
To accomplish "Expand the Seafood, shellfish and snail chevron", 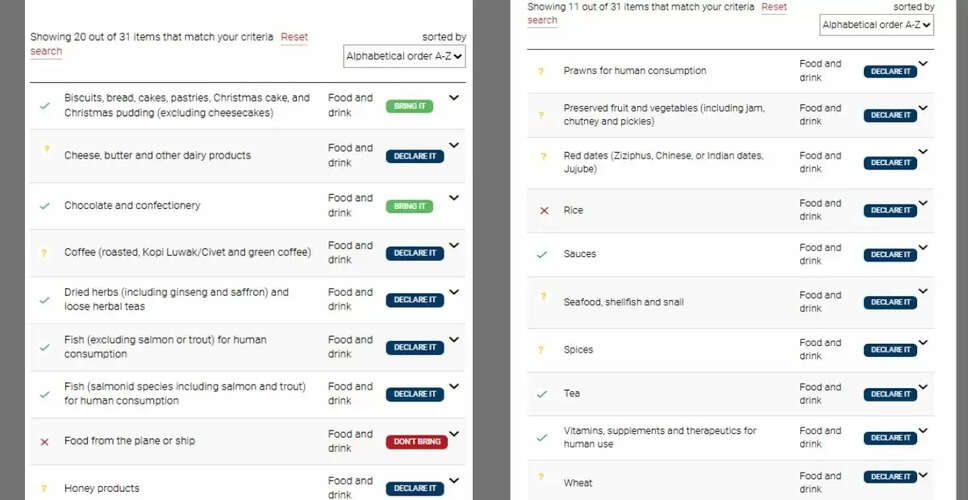I will 923,291.
